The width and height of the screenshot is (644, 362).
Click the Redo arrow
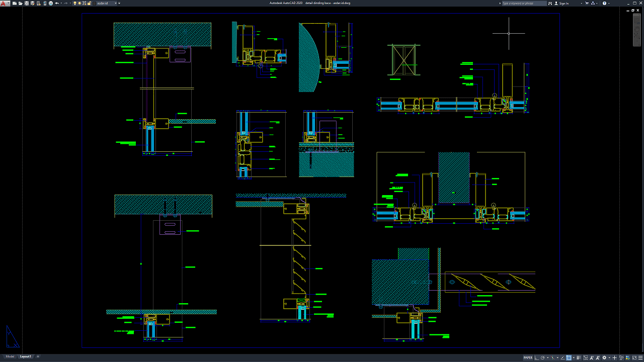[x=66, y=3]
